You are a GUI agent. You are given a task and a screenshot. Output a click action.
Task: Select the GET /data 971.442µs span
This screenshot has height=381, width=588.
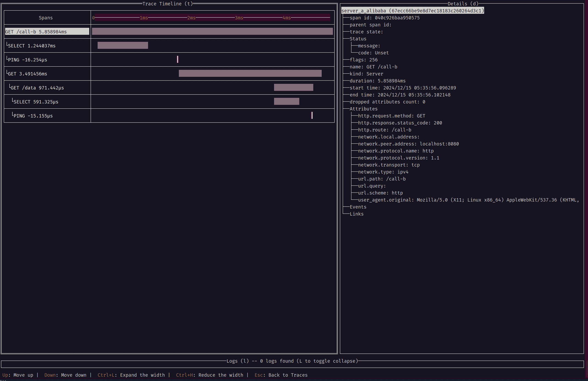(37, 88)
